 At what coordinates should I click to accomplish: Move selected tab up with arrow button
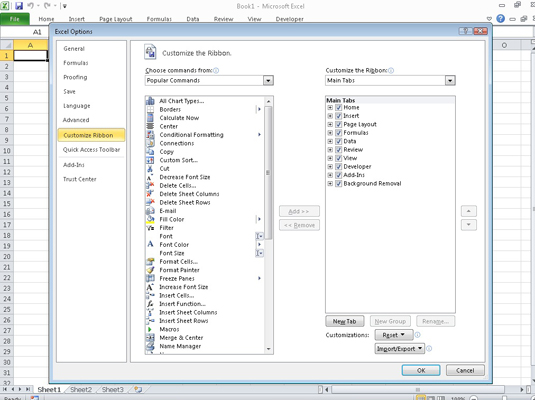468,211
